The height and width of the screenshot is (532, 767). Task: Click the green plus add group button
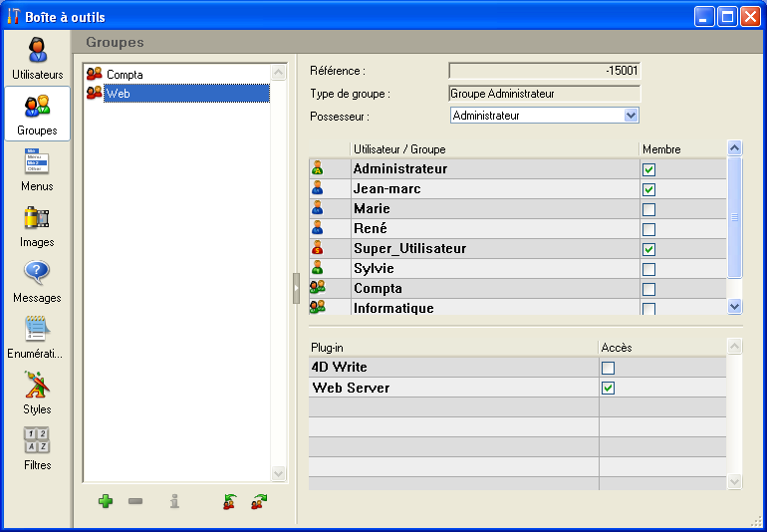106,501
